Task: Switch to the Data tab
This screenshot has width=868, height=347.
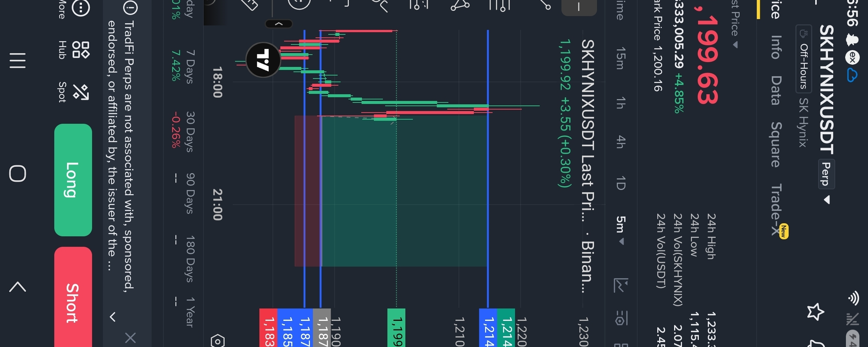Action: [776, 90]
